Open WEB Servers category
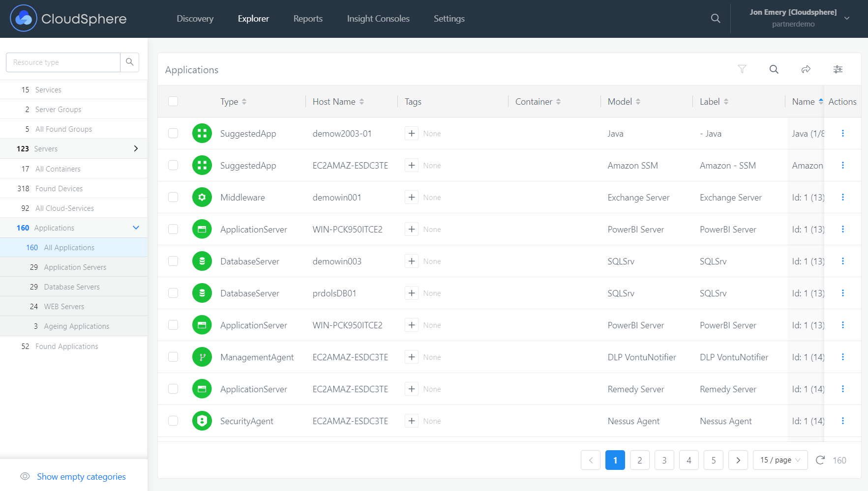868x491 pixels. [x=74, y=306]
